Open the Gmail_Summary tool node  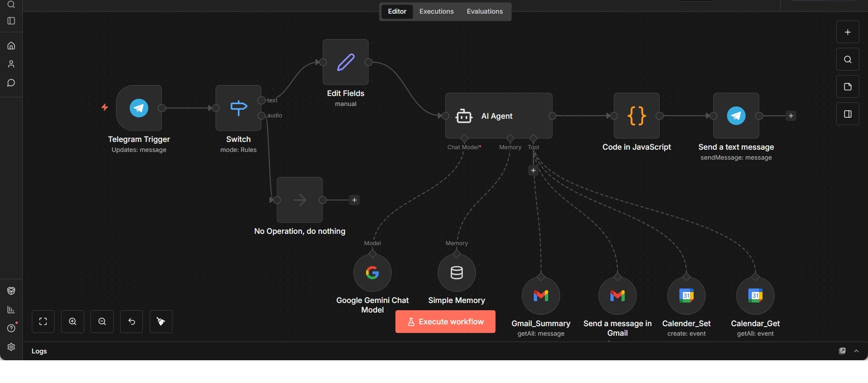(541, 296)
